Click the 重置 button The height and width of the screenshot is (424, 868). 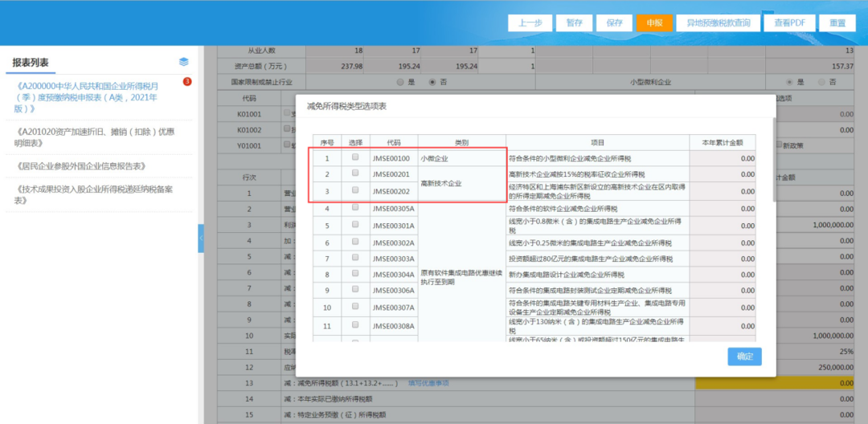tap(837, 22)
